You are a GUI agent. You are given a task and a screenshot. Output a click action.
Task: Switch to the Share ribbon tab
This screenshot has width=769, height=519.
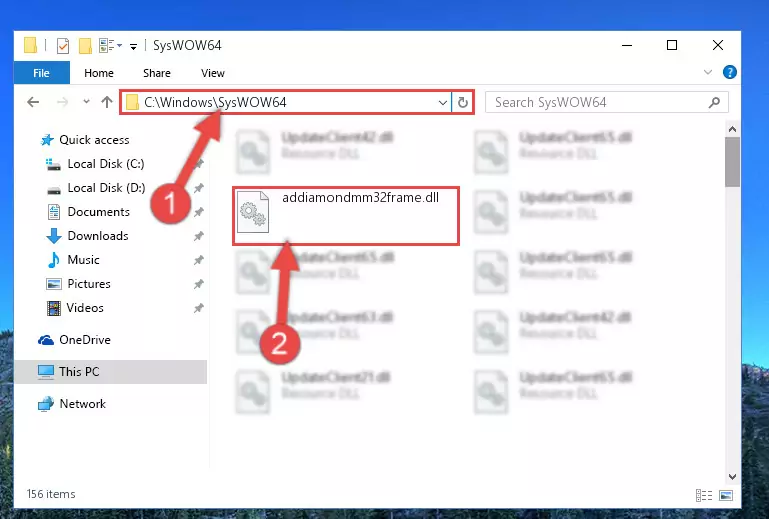(157, 73)
